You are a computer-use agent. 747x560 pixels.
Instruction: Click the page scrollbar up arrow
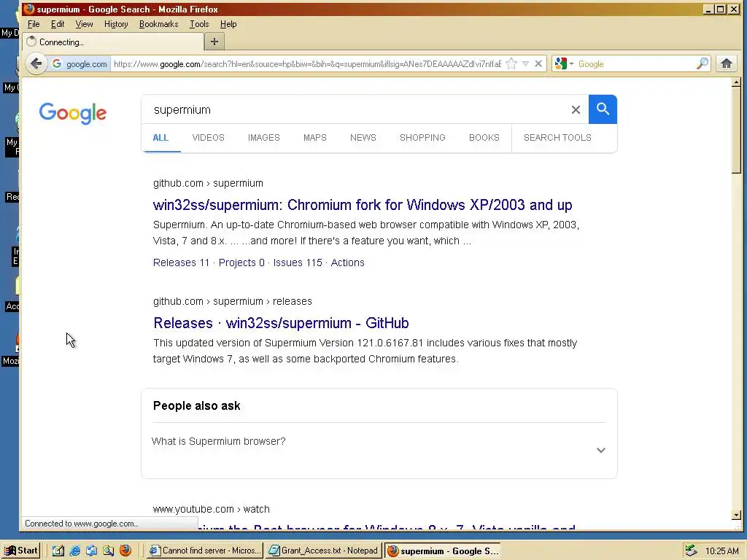(x=737, y=82)
